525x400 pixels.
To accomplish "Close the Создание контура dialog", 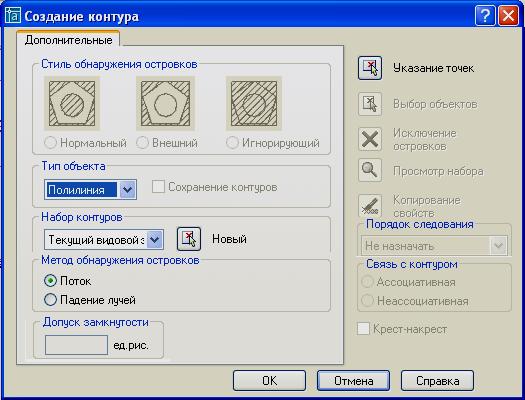I will [x=508, y=15].
